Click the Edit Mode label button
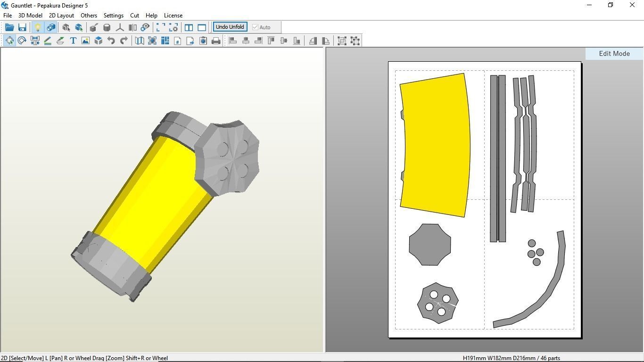This screenshot has height=362, width=644. 614,54
